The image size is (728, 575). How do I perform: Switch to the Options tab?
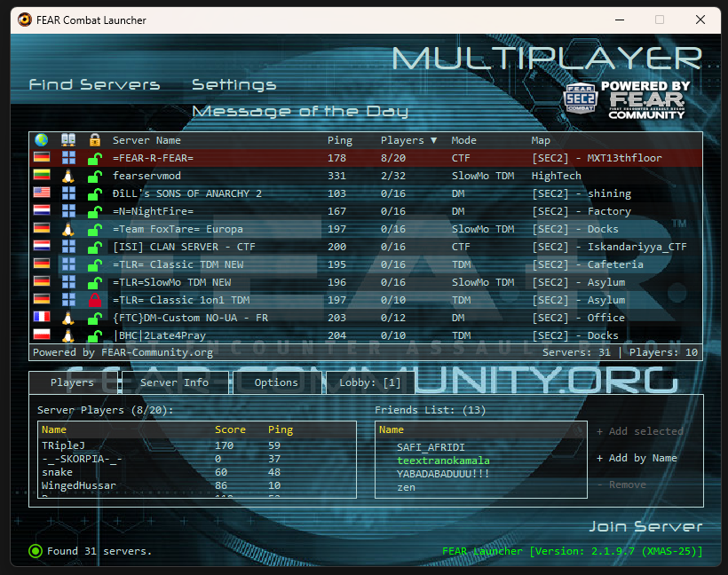pyautogui.click(x=276, y=382)
